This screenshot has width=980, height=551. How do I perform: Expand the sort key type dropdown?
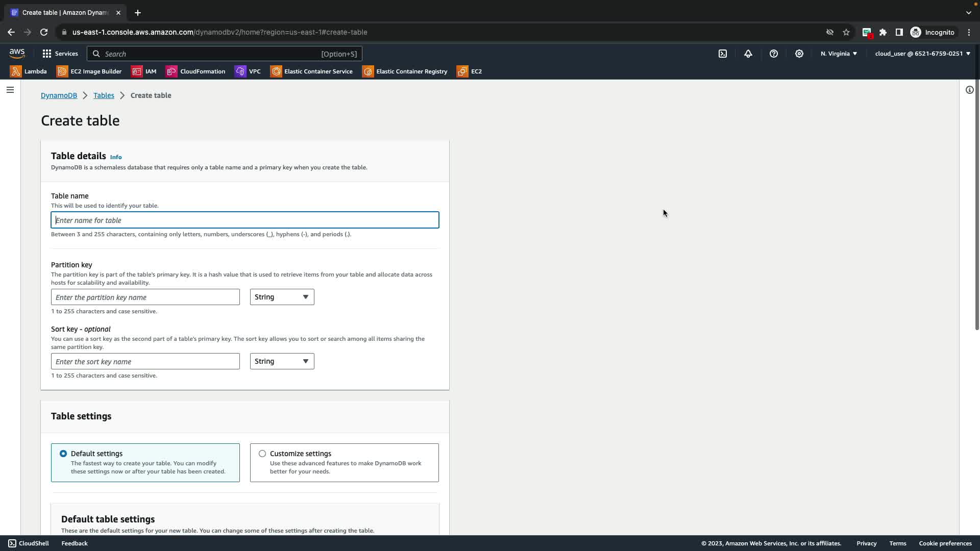pos(282,361)
